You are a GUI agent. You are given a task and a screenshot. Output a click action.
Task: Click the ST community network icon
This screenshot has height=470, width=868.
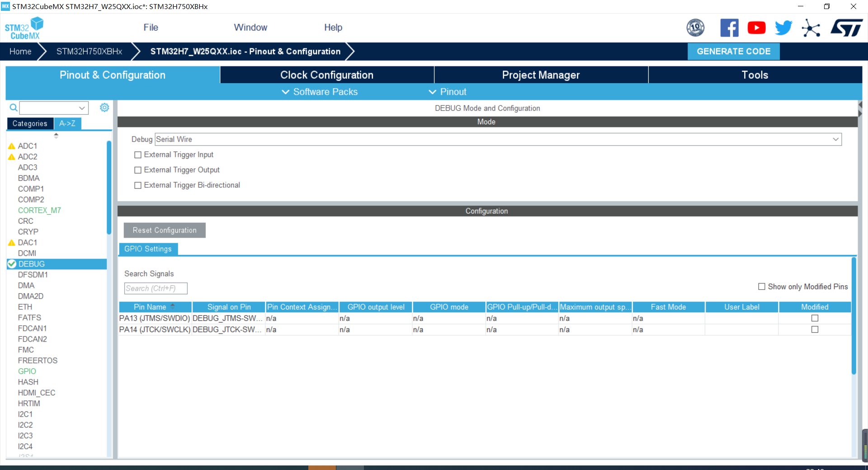(x=811, y=28)
